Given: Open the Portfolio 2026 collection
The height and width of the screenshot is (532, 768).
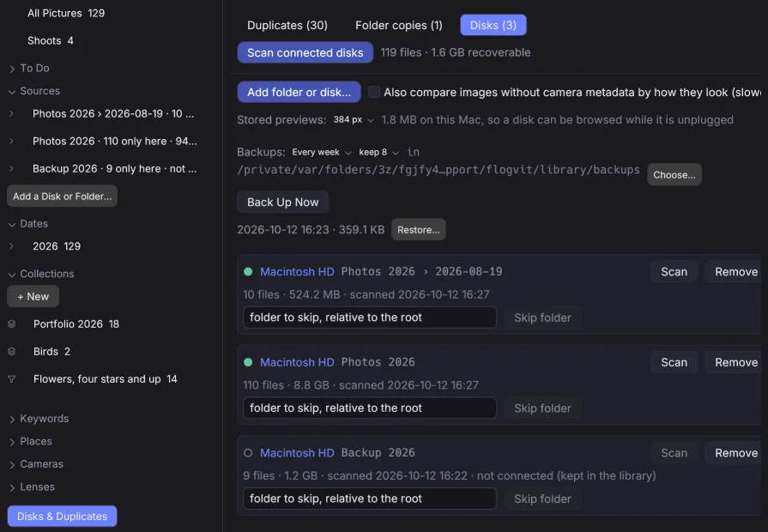Looking at the screenshot, I should point(76,323).
